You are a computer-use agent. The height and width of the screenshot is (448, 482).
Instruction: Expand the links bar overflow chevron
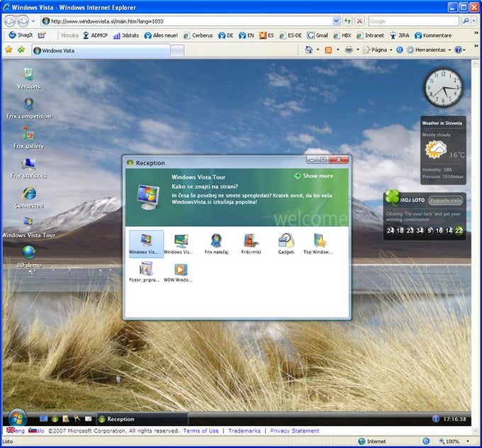coord(476,33)
